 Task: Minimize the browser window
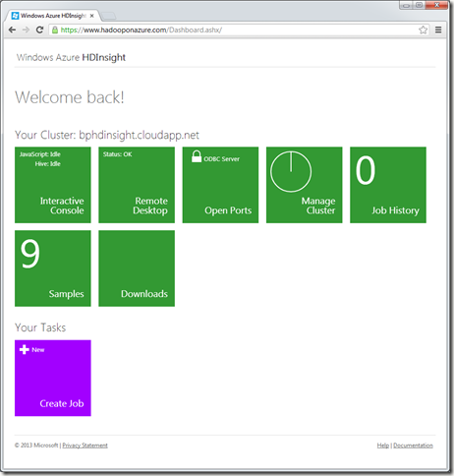point(406,5)
